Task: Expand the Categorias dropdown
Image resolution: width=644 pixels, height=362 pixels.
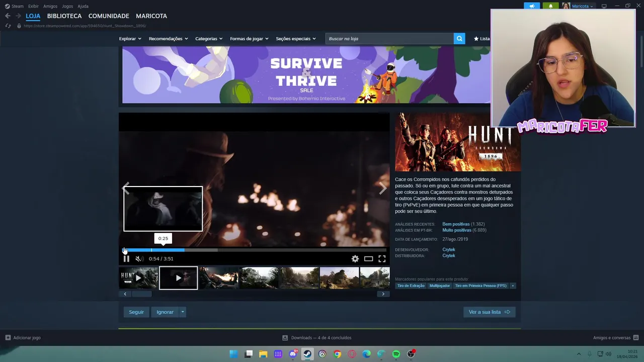Action: (209, 39)
